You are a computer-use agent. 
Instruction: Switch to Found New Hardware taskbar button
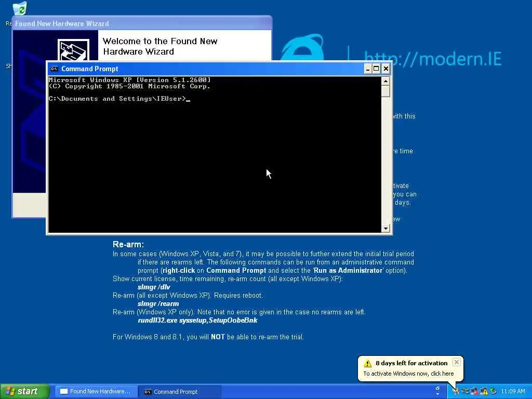[x=96, y=391]
